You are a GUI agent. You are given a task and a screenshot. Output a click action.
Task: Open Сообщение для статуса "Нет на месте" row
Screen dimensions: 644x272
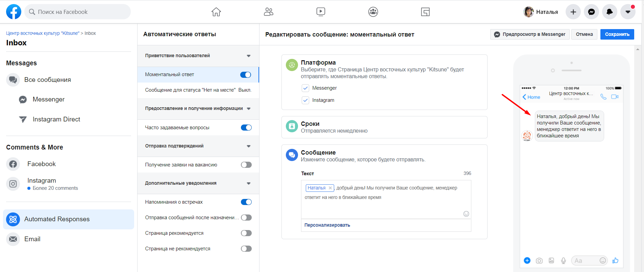click(x=198, y=90)
